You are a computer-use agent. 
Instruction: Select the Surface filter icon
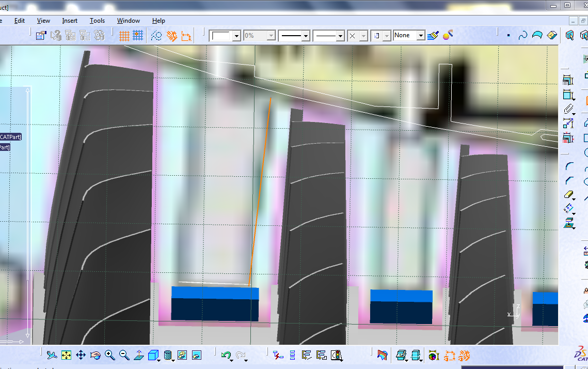click(x=537, y=35)
